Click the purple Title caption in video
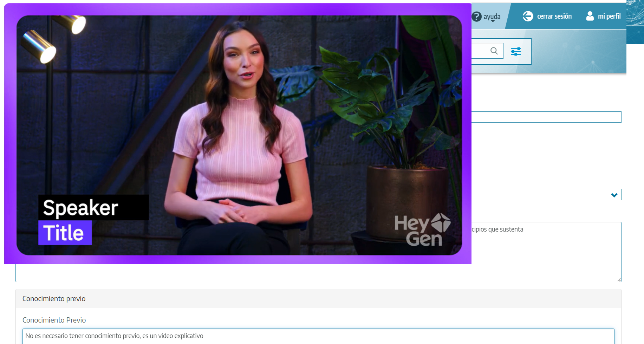 [65, 233]
